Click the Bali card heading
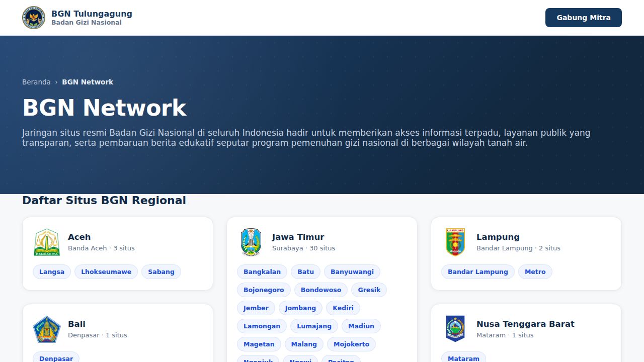Image resolution: width=644 pixels, height=362 pixels. [76, 324]
